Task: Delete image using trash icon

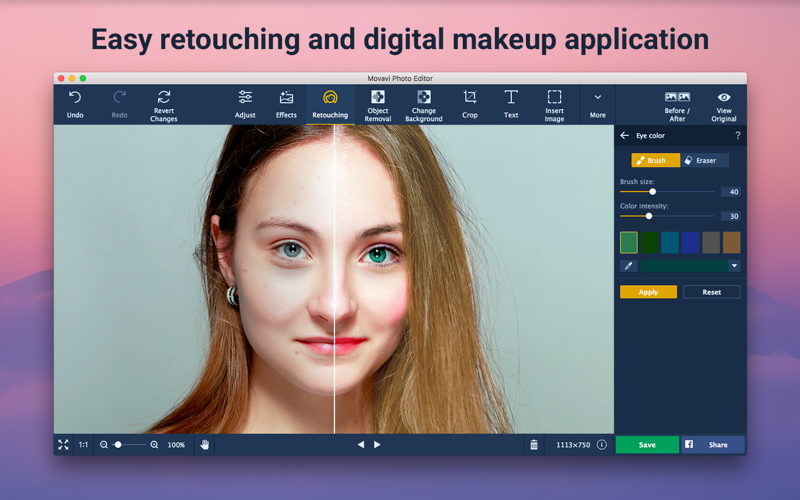Action: pos(534,445)
